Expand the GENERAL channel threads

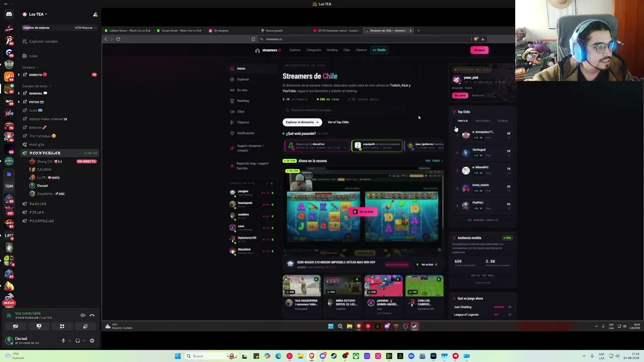[x=19, y=94]
